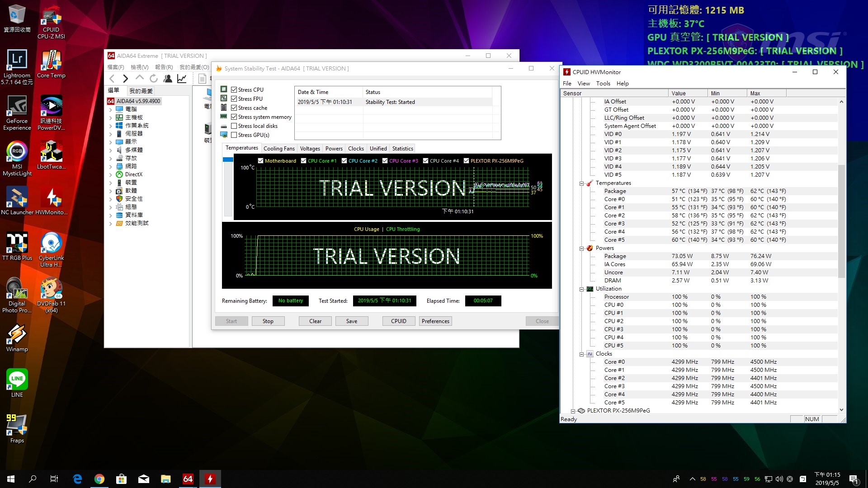Screen dimensions: 868x488
Task: Open Edge browser from taskbar
Action: pos(77,479)
